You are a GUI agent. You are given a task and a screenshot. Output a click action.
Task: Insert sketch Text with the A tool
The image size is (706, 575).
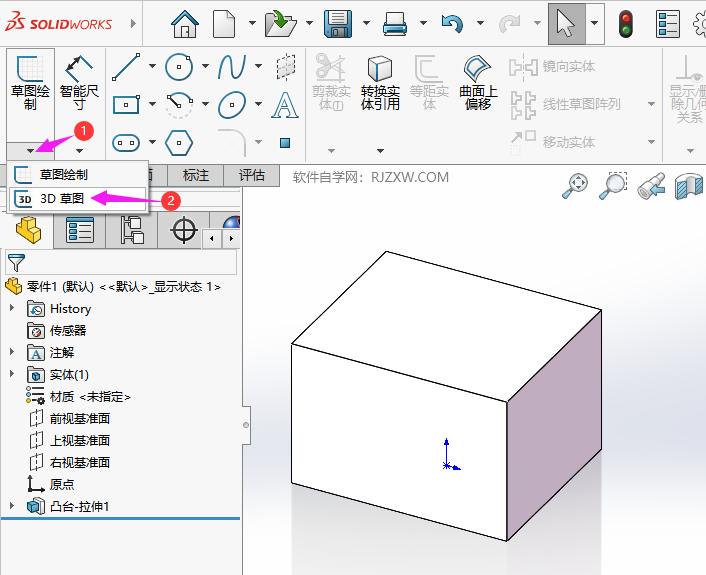click(x=285, y=105)
